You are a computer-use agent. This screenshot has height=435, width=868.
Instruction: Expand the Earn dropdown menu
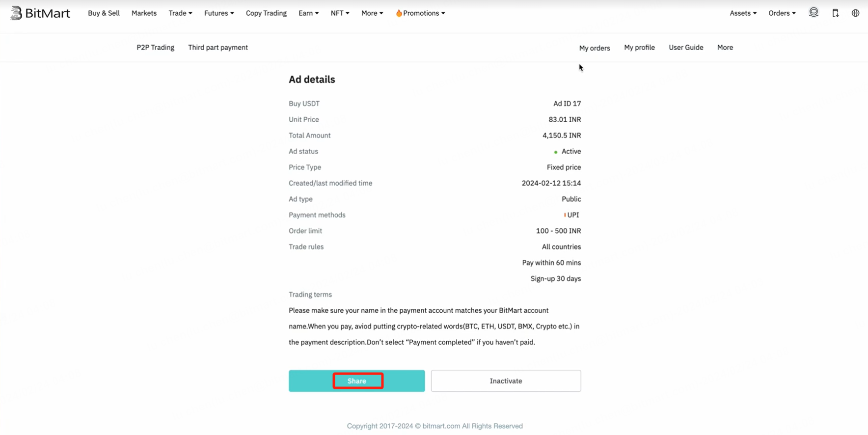pos(308,13)
